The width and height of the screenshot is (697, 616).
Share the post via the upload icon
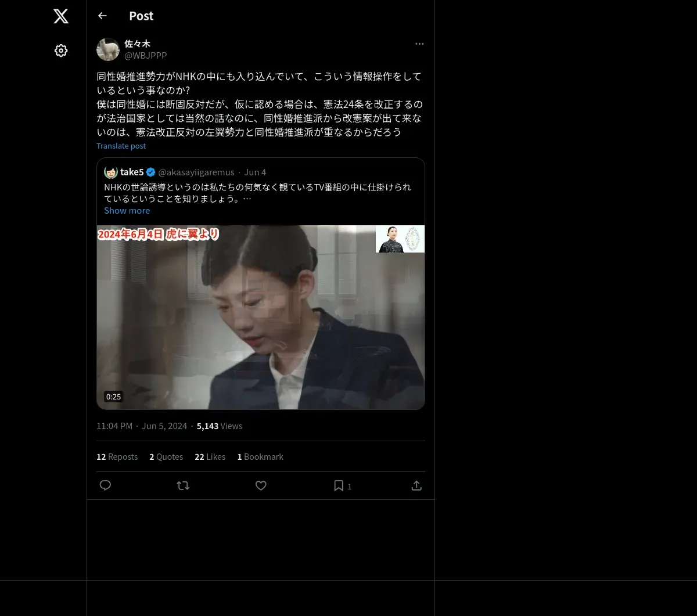click(416, 485)
